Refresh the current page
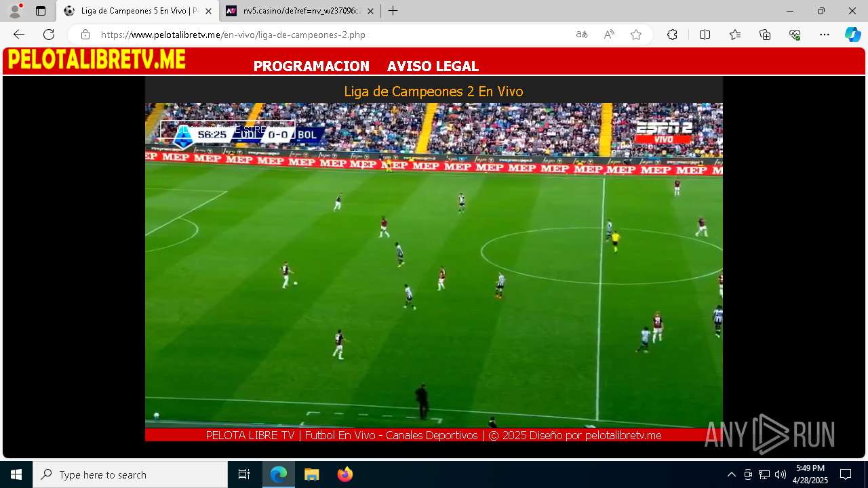The width and height of the screenshot is (868, 488). point(49,35)
